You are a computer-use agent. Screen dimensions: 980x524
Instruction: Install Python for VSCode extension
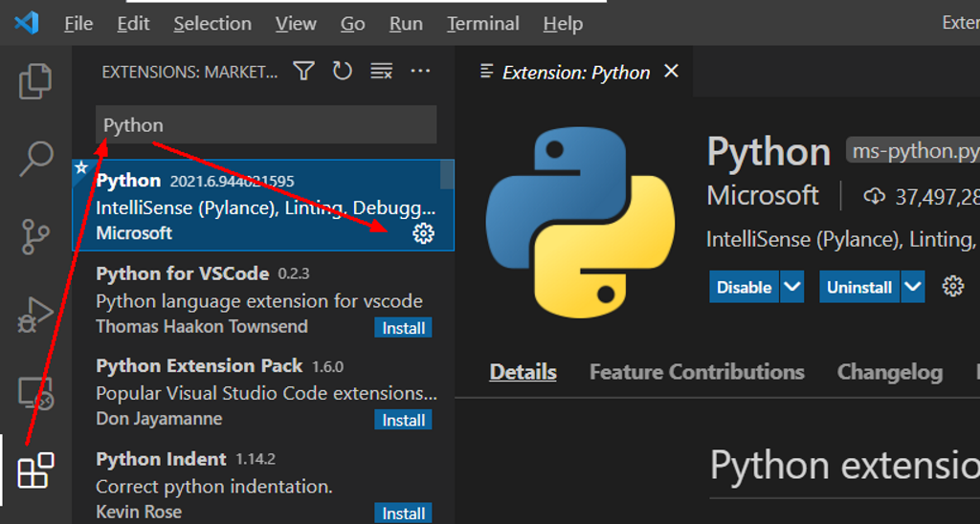pos(403,328)
